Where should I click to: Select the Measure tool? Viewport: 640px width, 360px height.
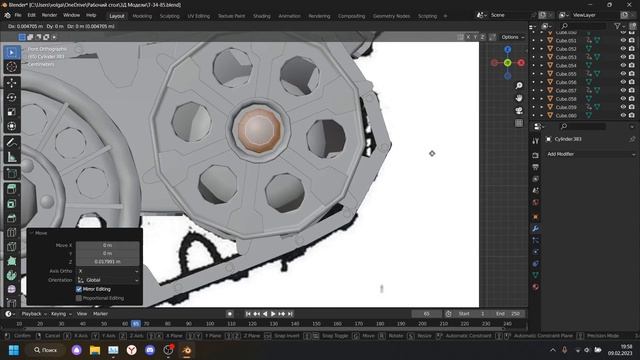tap(11, 157)
